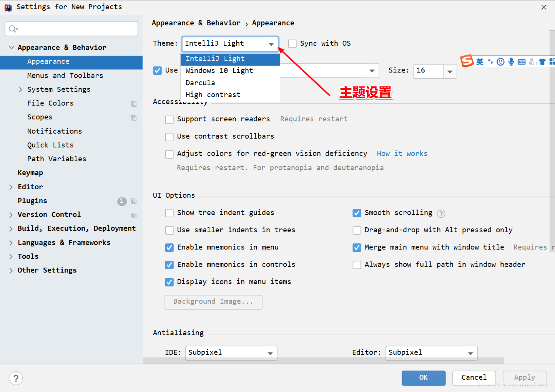The image size is (555, 392).
Task: Open the Sogou emoji panel
Action: coord(500,62)
